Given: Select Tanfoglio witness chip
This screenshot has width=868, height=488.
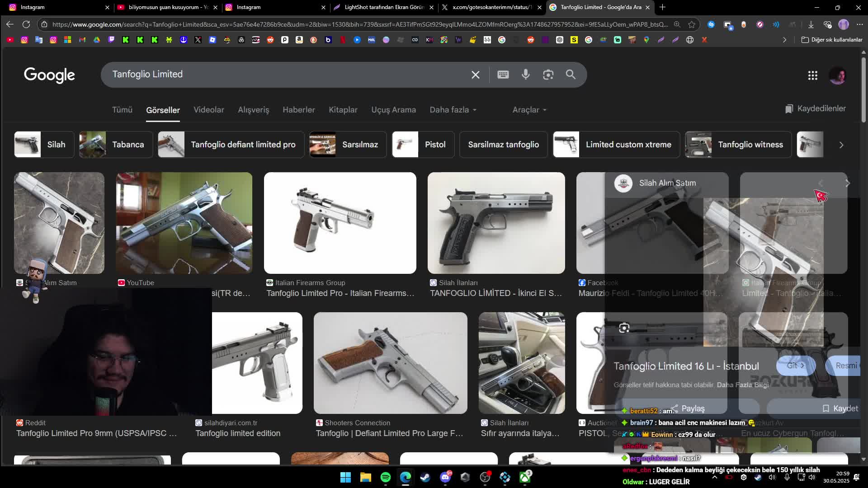Looking at the screenshot, I should click(x=738, y=145).
